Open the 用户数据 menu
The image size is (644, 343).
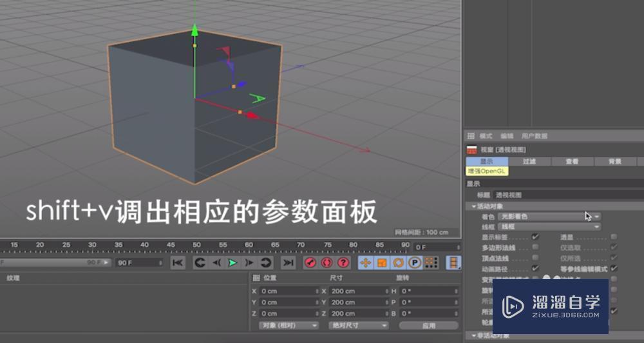click(x=535, y=136)
